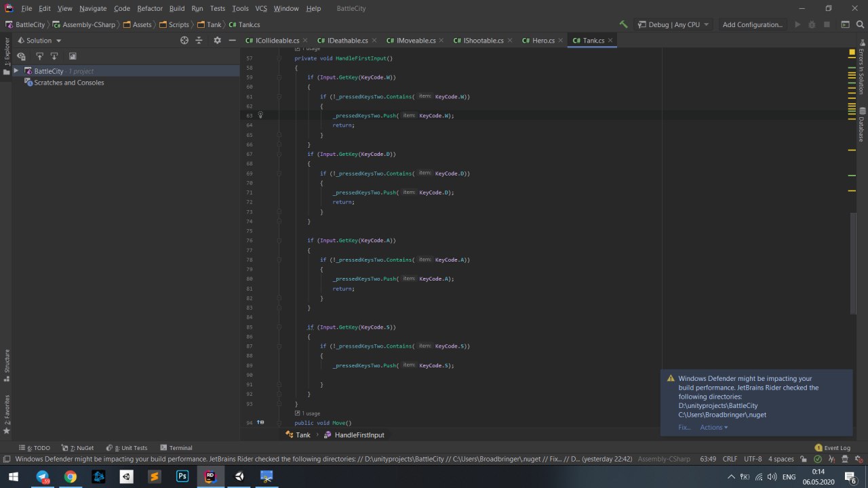Click the run in terminal window icon
This screenshot has width=868, height=488.
click(x=845, y=24)
